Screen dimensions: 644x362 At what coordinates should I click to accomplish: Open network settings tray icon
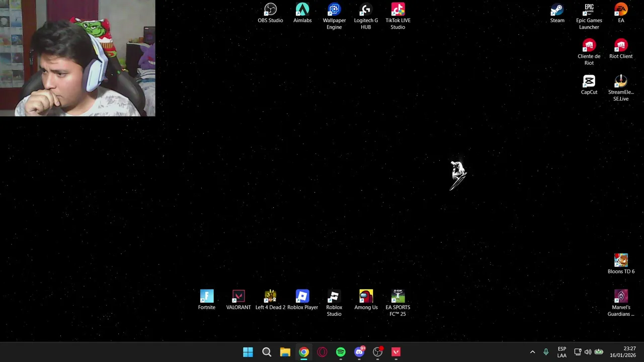[578, 352]
